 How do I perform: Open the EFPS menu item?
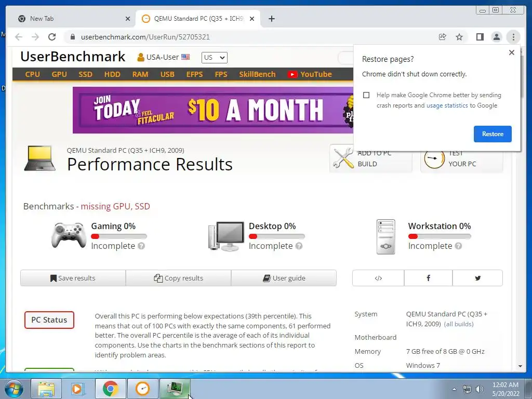point(194,74)
